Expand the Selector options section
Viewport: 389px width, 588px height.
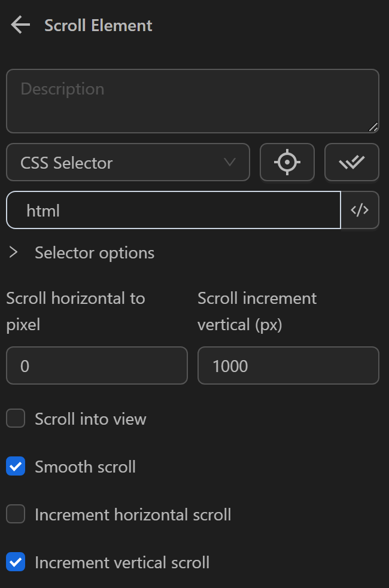pos(12,252)
